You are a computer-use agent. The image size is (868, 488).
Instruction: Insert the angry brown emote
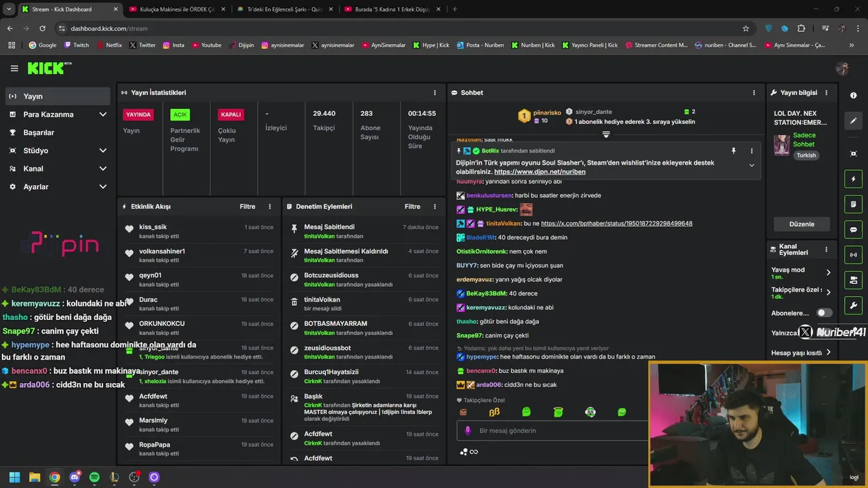click(463, 412)
